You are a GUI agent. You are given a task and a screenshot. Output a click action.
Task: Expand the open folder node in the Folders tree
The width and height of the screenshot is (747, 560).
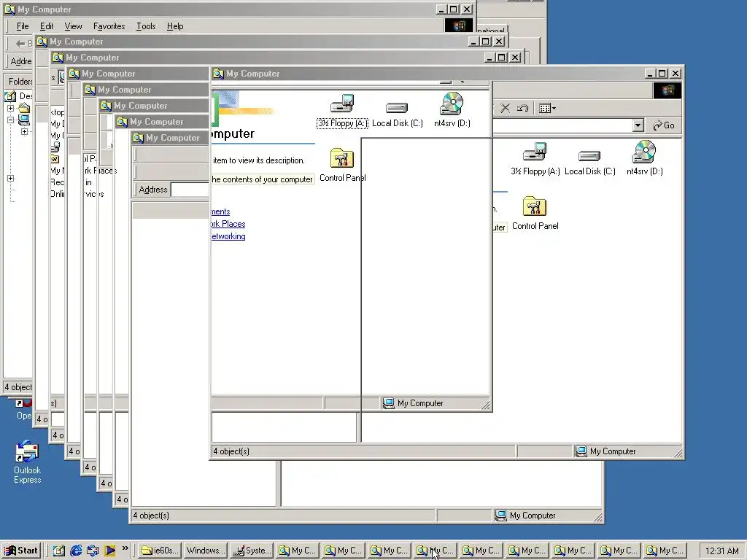point(10,108)
